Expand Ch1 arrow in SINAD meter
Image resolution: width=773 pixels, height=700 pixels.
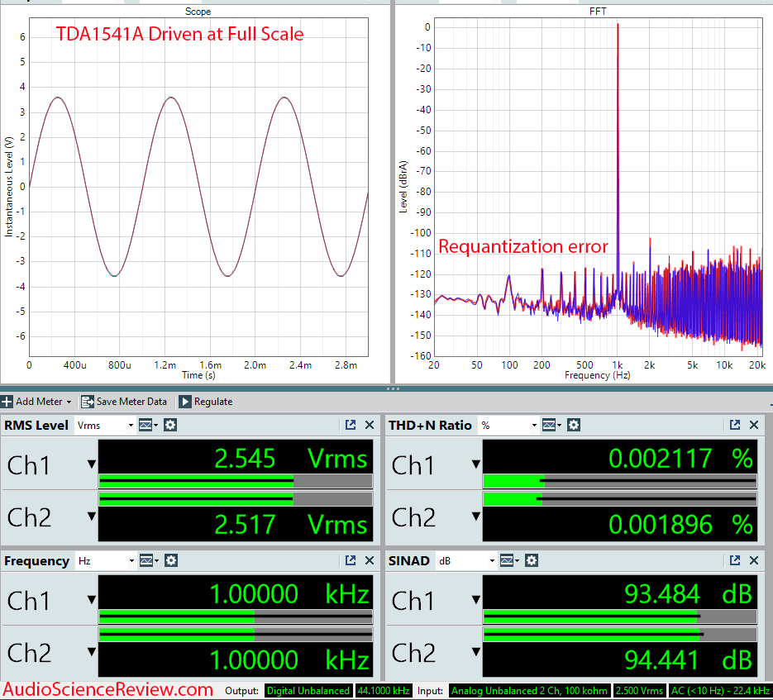point(475,599)
